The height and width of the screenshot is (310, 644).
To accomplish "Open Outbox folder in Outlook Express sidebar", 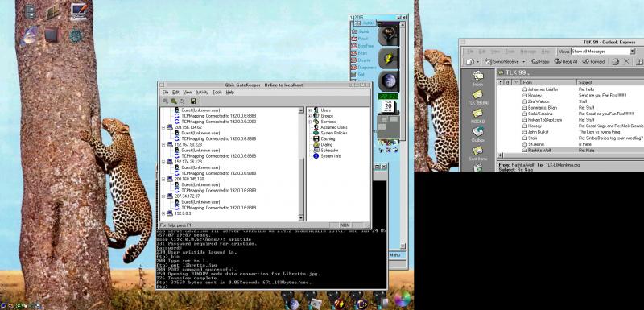I will click(477, 134).
